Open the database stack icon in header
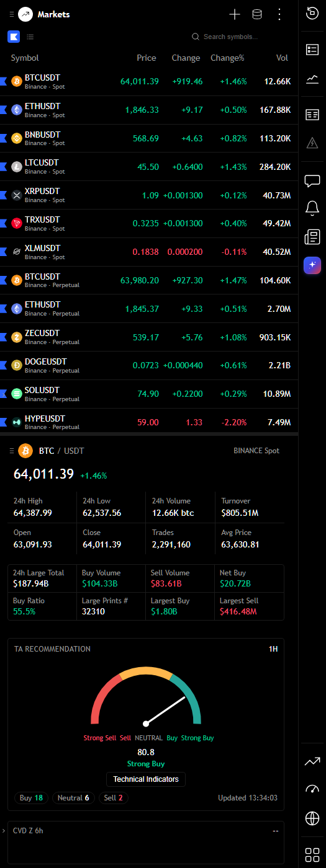Screen dimensions: 326x868 [256, 14]
